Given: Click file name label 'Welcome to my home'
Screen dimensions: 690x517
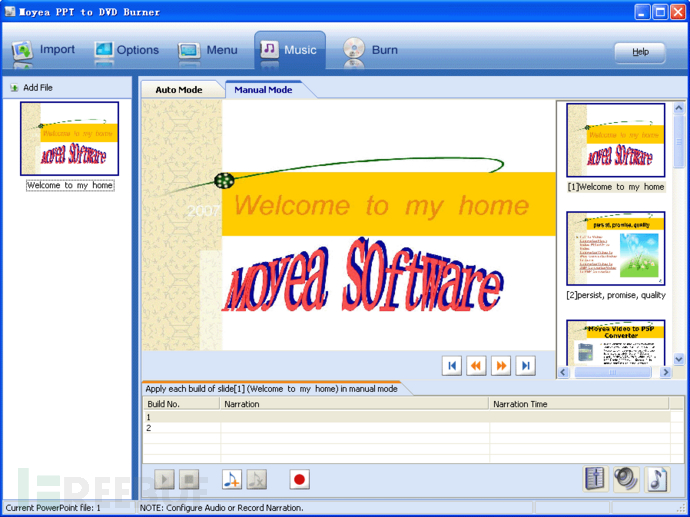Looking at the screenshot, I should (70, 186).
